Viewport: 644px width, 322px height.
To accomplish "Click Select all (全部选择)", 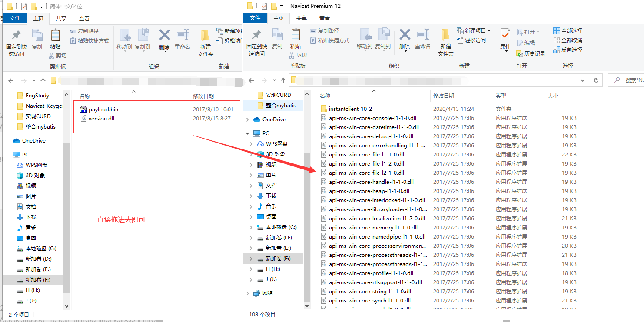I will [x=568, y=31].
